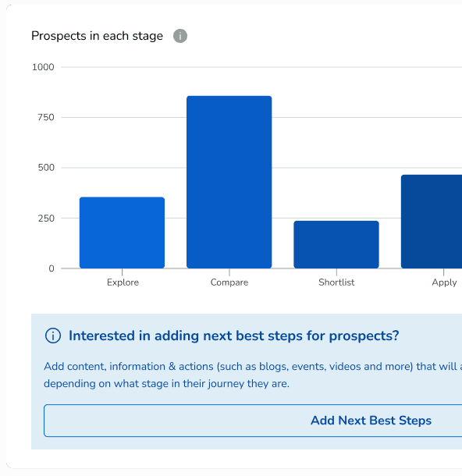462x476 pixels.
Task: Click the 500 y-axis value
Action: [x=46, y=168]
